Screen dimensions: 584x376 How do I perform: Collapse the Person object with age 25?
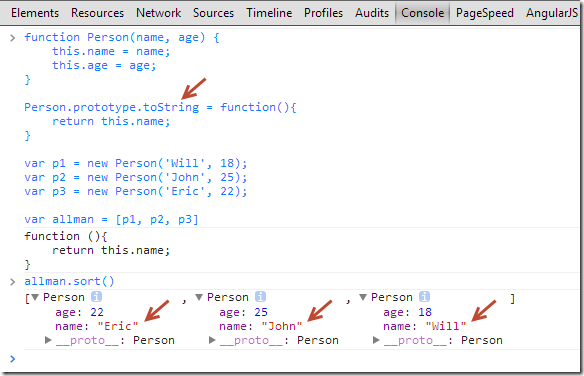pos(199,297)
